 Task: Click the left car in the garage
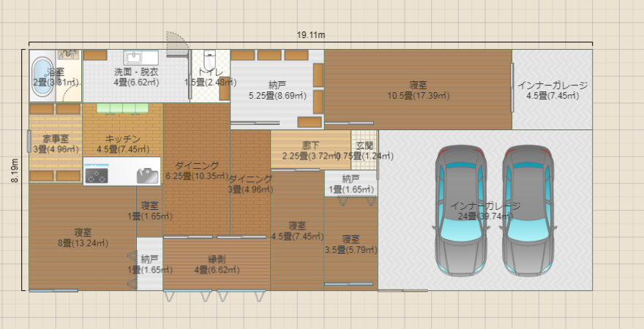(460, 208)
